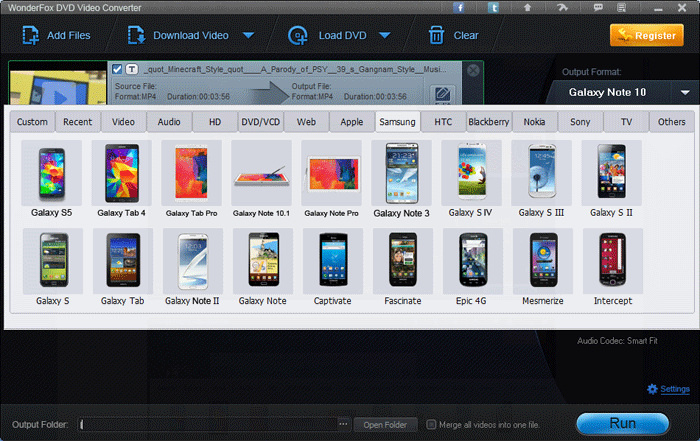Switch to the HD tab

click(x=215, y=122)
